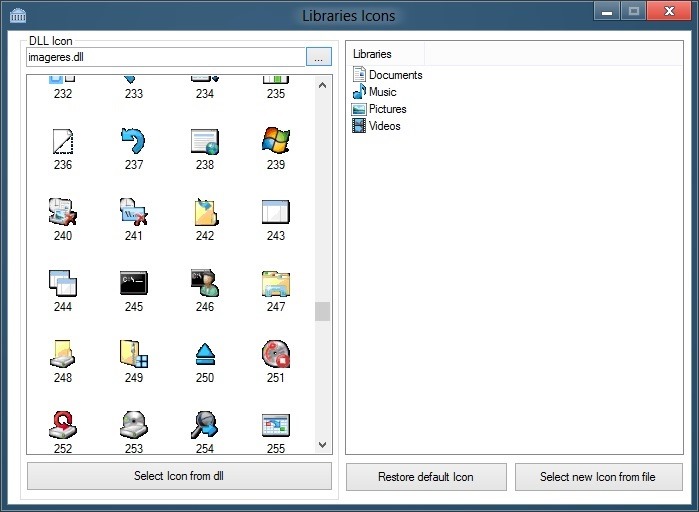
Task: Select icon 240 computer with red X
Action: point(63,212)
